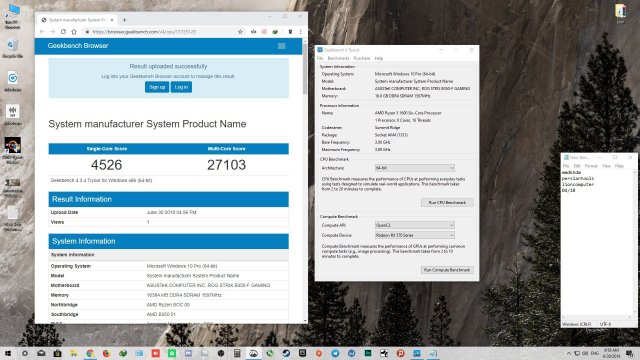
Task: Expand the Compute API OpenCL dropdown
Action: coord(414,225)
